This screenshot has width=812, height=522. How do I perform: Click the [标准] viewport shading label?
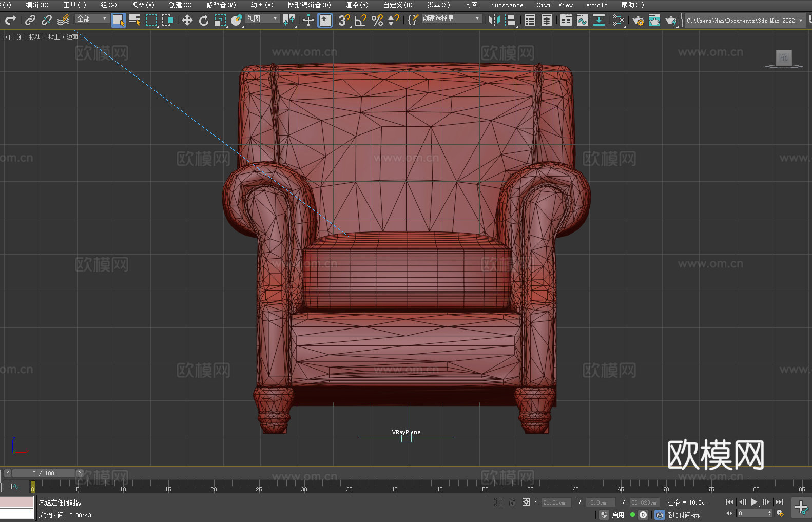(x=35, y=37)
